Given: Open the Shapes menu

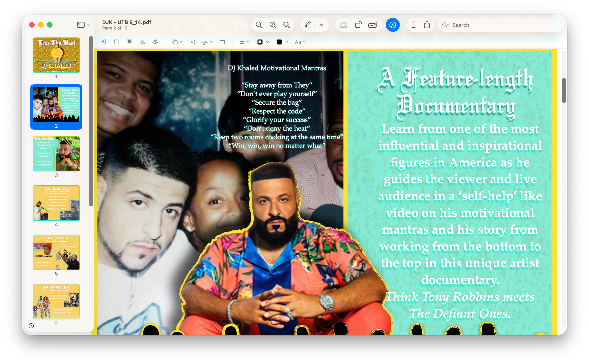Looking at the screenshot, I should coord(177,42).
